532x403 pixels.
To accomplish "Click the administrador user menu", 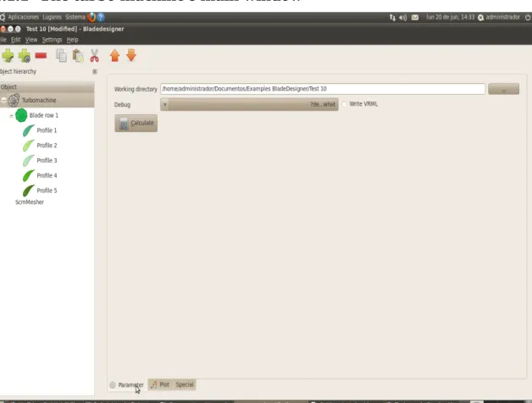I will tap(499, 17).
